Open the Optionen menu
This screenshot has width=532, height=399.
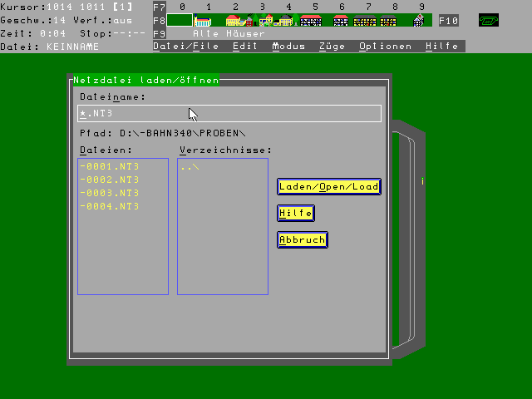[x=385, y=47]
